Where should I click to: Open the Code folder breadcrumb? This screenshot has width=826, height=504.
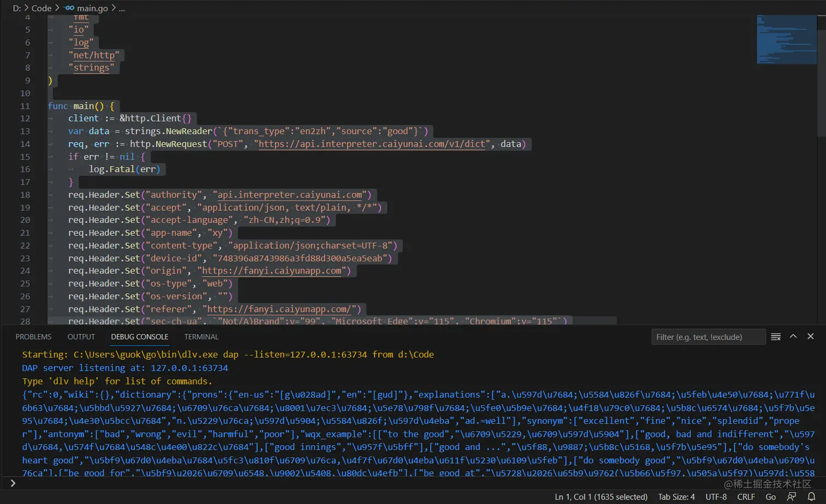tap(42, 8)
